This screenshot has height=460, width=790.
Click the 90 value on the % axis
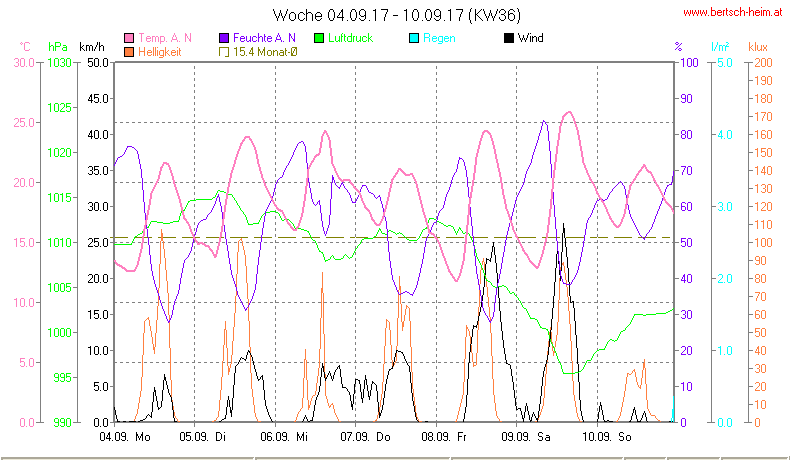click(x=686, y=99)
